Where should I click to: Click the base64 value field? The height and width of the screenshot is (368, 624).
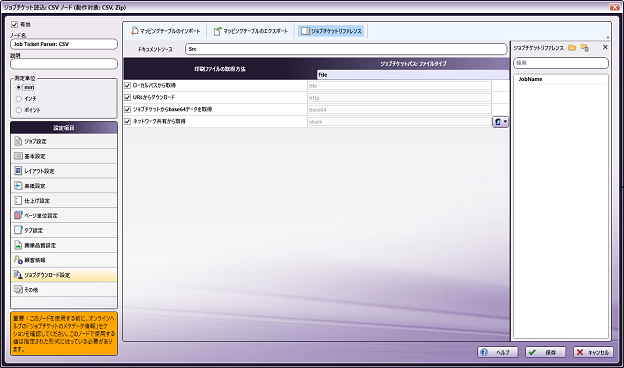(399, 109)
